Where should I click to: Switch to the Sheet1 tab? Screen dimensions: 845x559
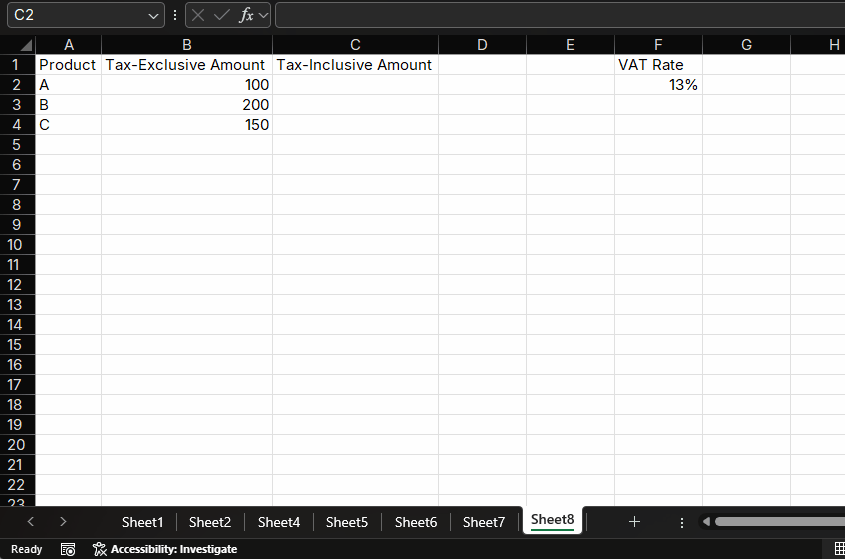pyautogui.click(x=142, y=522)
